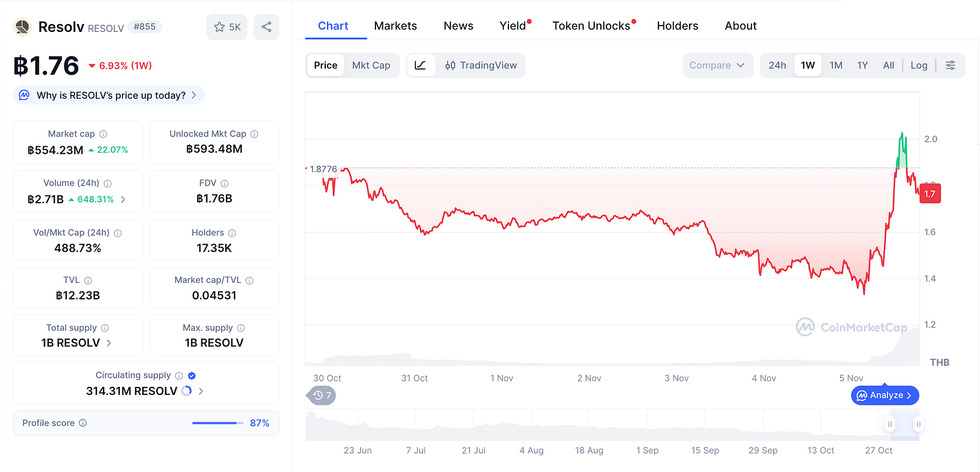Click the ฿593.48M unlocked market cap value
Viewport: 980px width, 472px height.
click(x=214, y=149)
